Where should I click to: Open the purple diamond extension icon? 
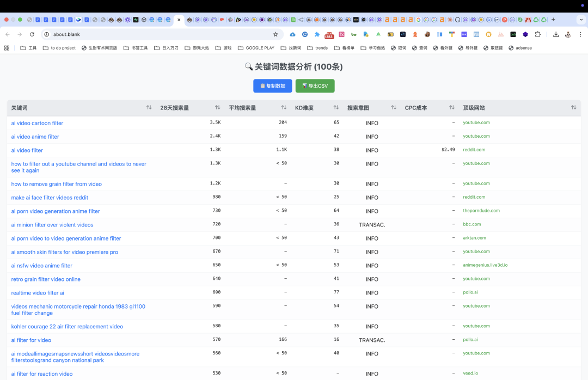[525, 34]
